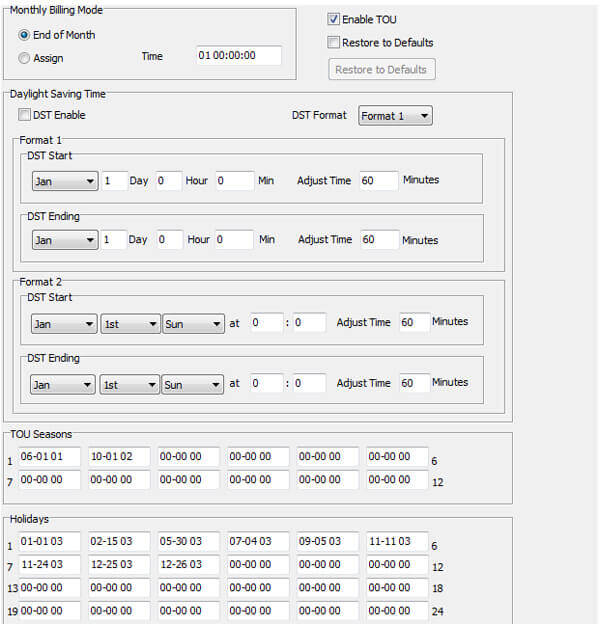
Task: Expand Format 2 DST Ending weekday dropdown
Action: [193, 384]
